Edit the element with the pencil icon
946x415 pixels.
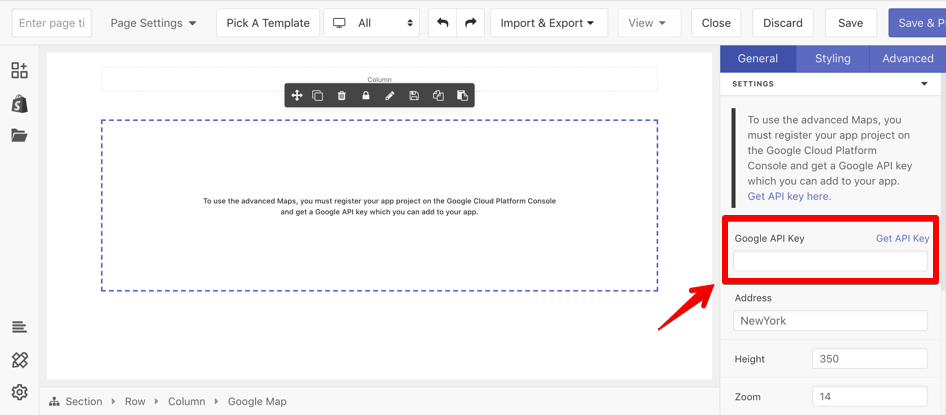click(390, 95)
